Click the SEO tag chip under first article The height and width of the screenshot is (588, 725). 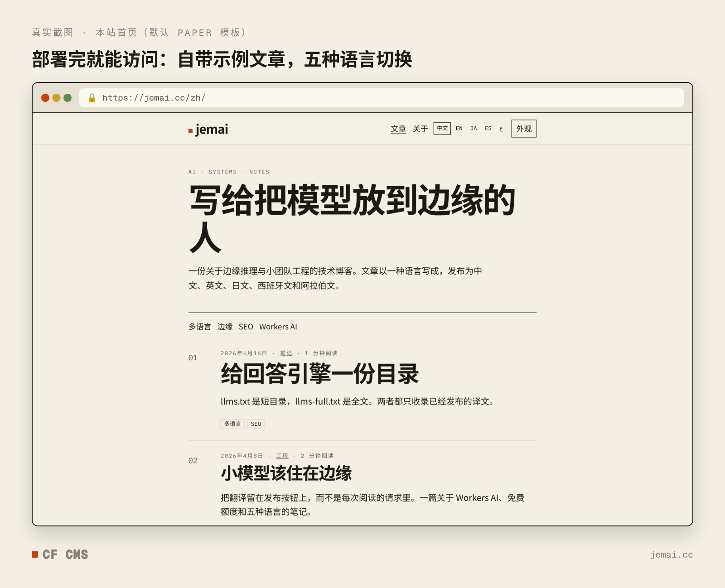point(256,424)
